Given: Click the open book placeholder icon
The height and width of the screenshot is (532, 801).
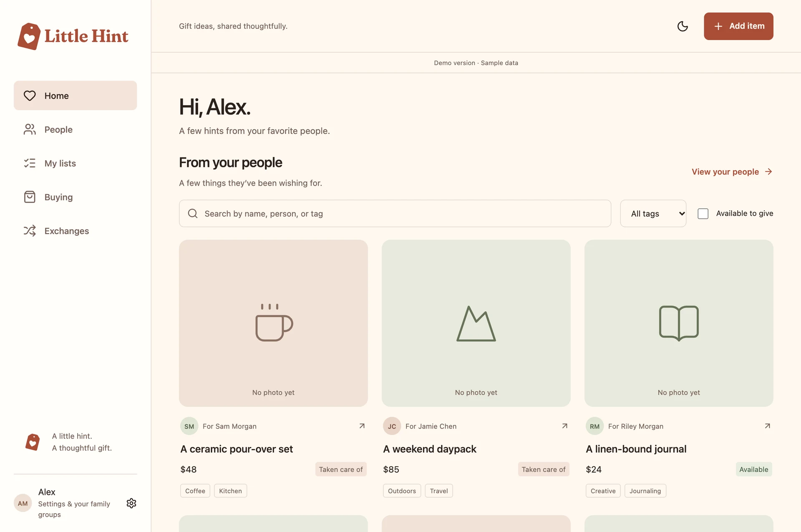Looking at the screenshot, I should pos(679,323).
